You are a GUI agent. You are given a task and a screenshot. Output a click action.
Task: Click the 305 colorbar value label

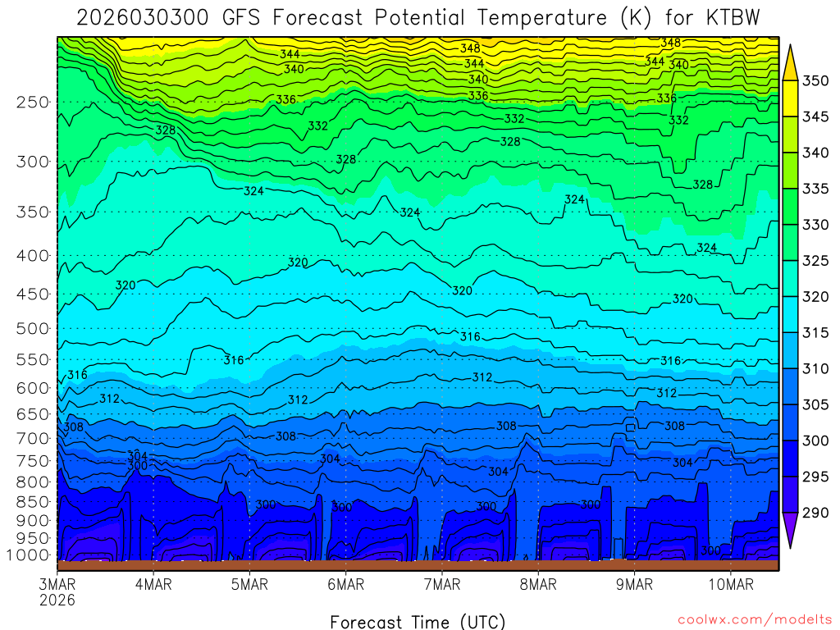click(x=815, y=404)
